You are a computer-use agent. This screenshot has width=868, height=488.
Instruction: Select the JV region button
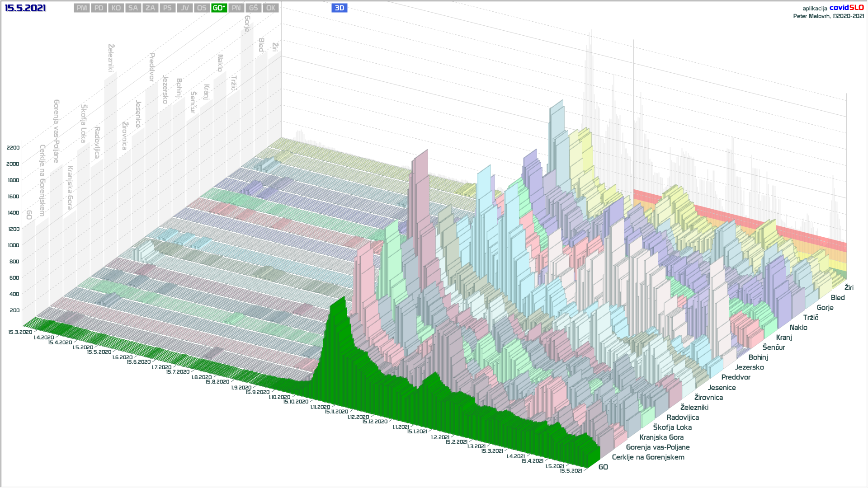[x=184, y=8]
